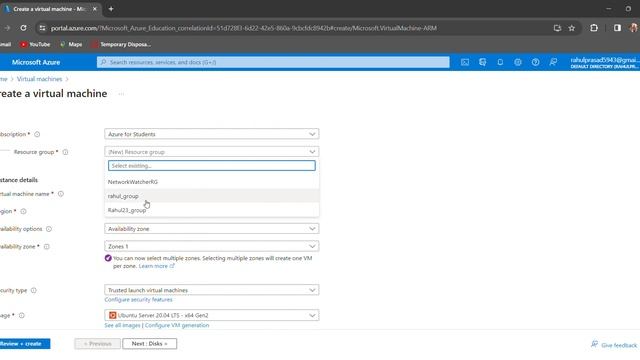This screenshot has height=360, width=640.
Task: Switch to Create a virtual machine tab
Action: click(x=48, y=9)
